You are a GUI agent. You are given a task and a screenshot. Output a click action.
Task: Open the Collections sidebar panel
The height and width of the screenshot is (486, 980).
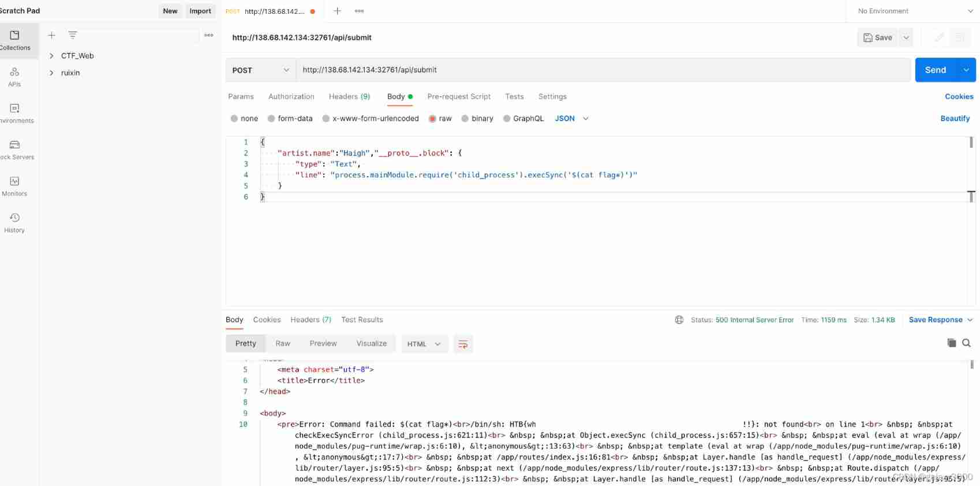pyautogui.click(x=15, y=40)
